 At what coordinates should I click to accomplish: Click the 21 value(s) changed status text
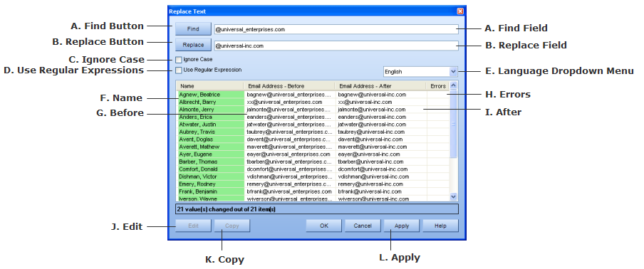(227, 209)
